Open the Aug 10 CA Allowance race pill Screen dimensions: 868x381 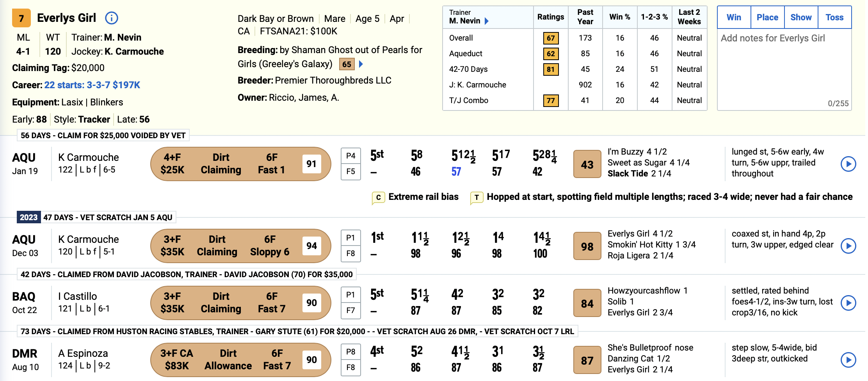[x=241, y=360]
